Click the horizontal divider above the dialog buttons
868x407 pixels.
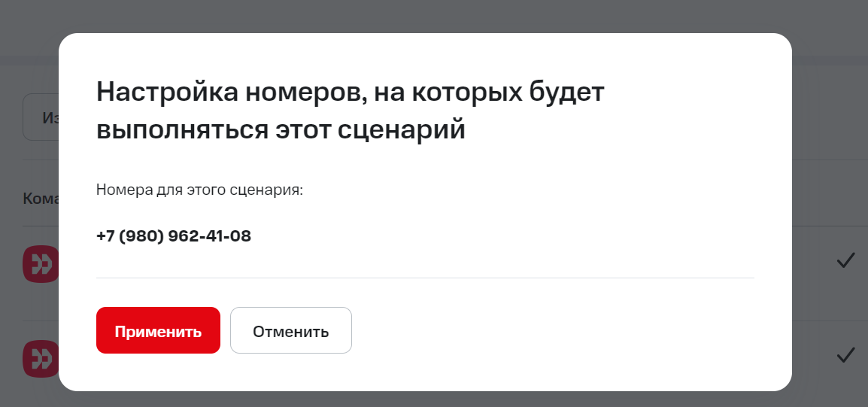point(425,278)
